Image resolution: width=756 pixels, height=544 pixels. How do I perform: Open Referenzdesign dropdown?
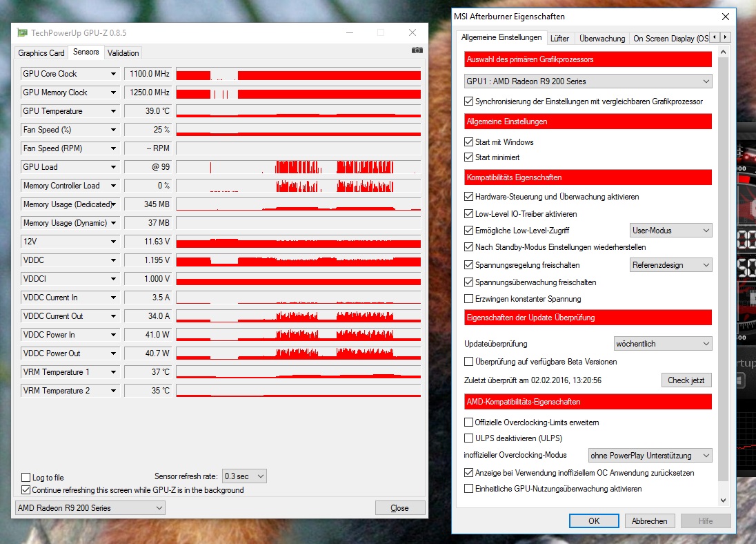(x=670, y=265)
